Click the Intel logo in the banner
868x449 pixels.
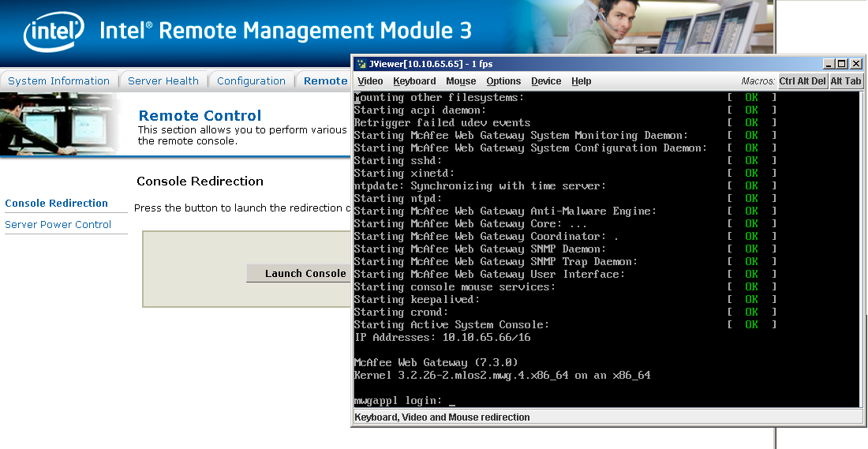[54, 32]
